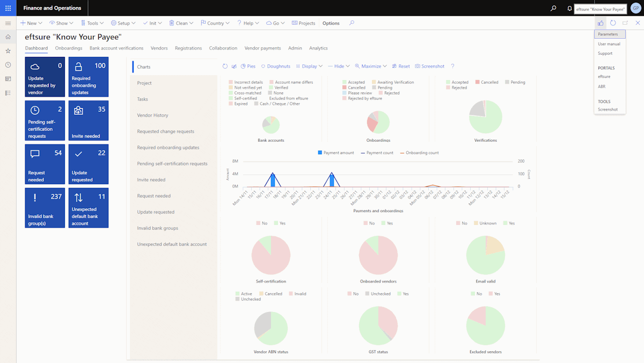Expand the left navigation hamburger menu
Screen dimensions: 644x363
coord(8,23)
